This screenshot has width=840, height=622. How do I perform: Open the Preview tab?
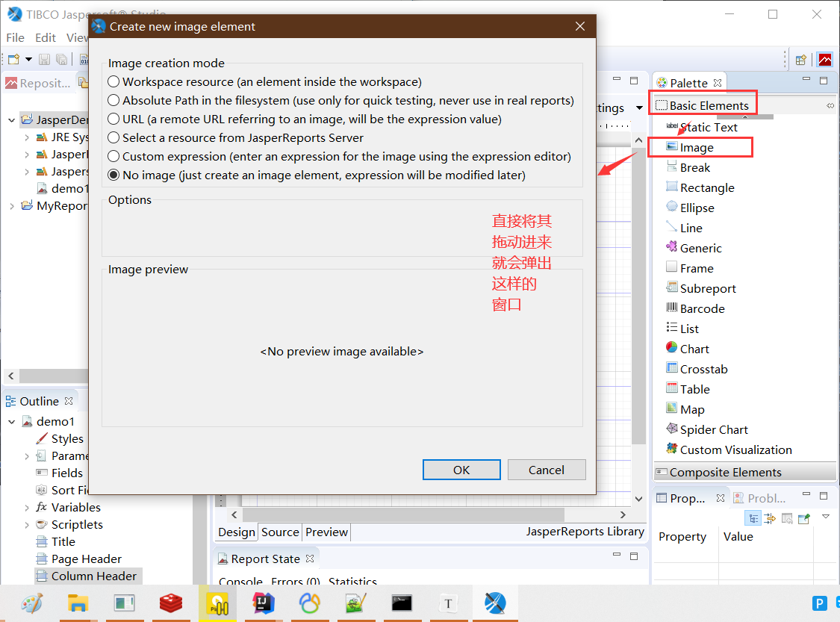[x=327, y=532]
